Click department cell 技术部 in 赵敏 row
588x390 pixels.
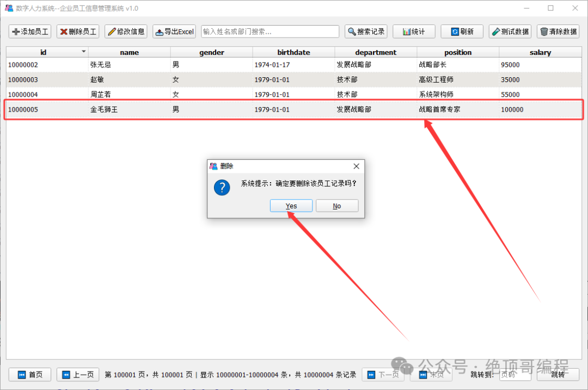coord(376,80)
